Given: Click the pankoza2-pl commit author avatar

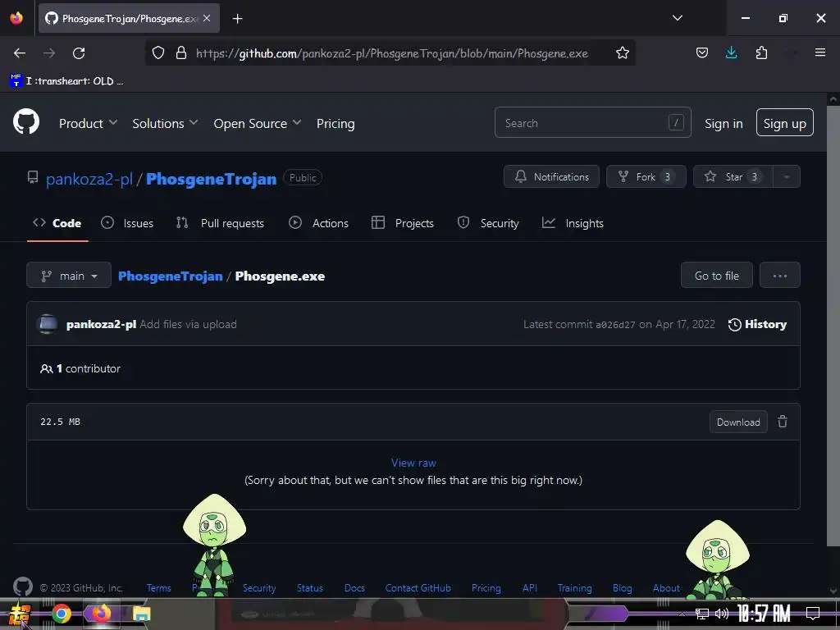Looking at the screenshot, I should coord(47,324).
